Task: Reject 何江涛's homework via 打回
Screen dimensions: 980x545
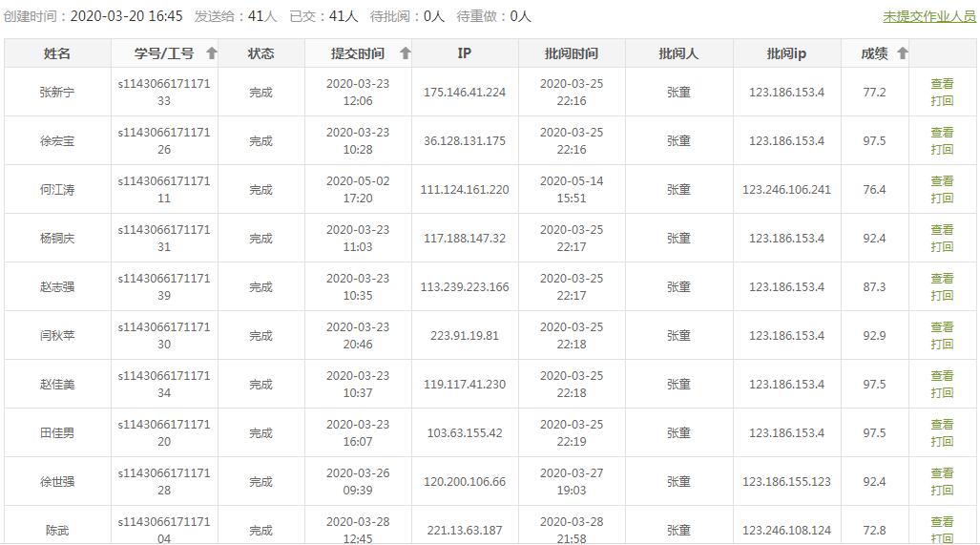Action: [x=942, y=199]
